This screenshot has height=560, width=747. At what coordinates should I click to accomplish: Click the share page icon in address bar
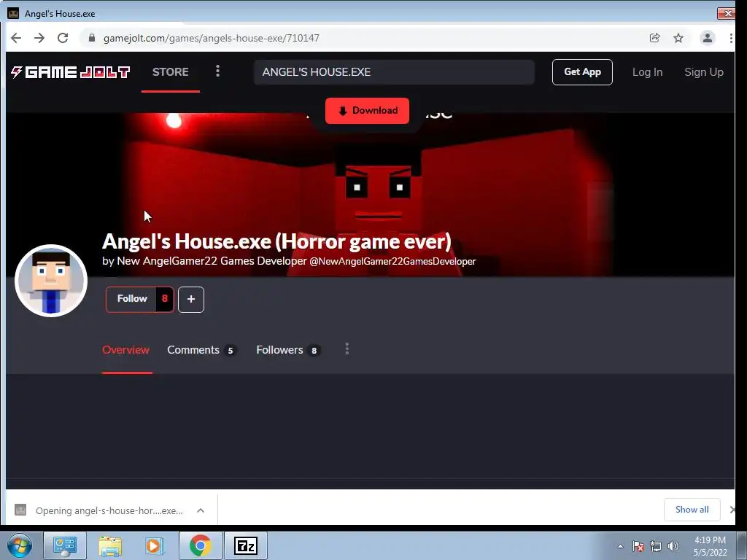click(654, 38)
